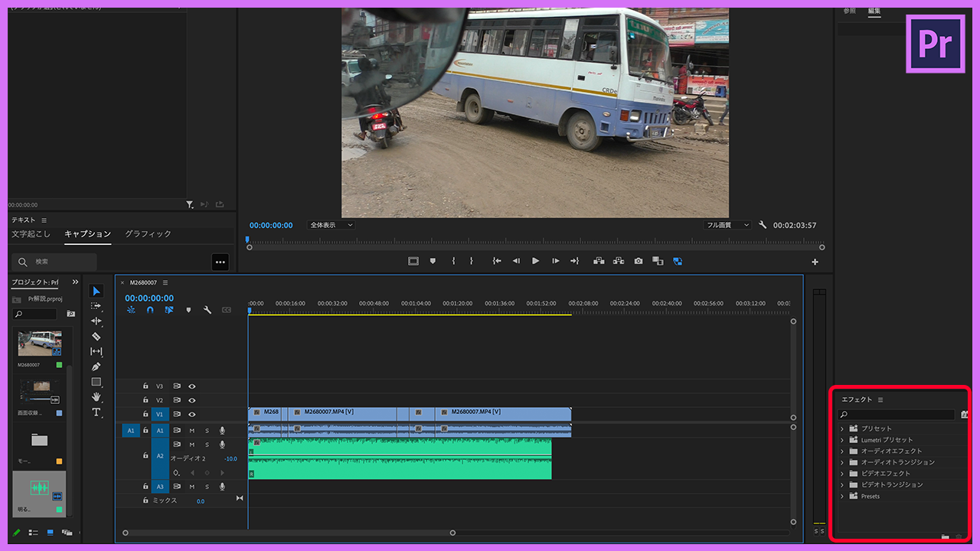Select the Slip tool
Screen dimensions: 980x551
96,351
